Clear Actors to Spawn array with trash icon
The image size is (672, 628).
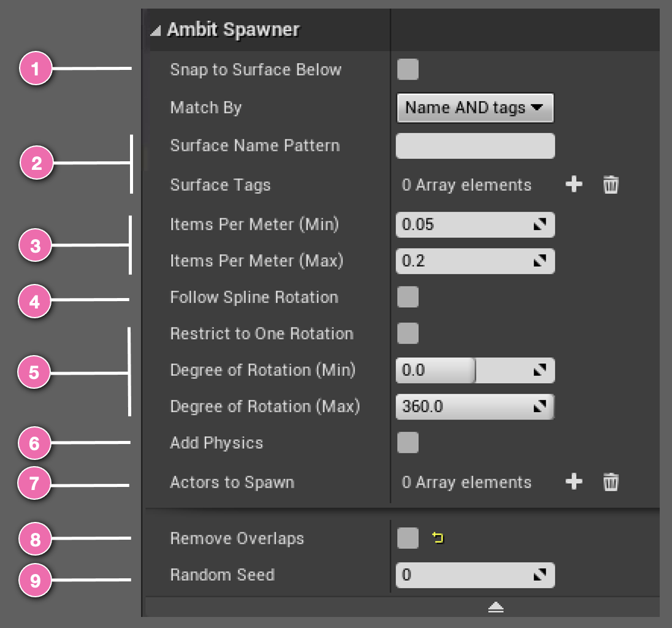pyautogui.click(x=611, y=482)
